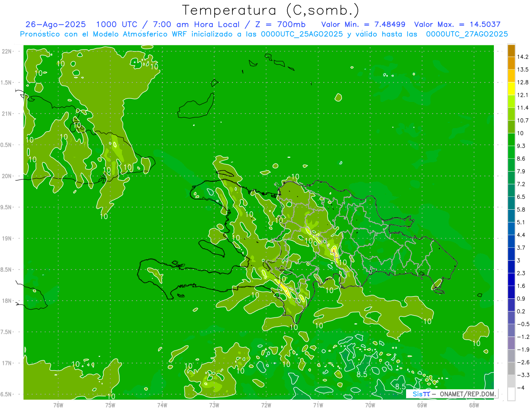The height and width of the screenshot is (411, 532).
Task: Select the dark orange swatch above 14.2
Action: (x=511, y=51)
